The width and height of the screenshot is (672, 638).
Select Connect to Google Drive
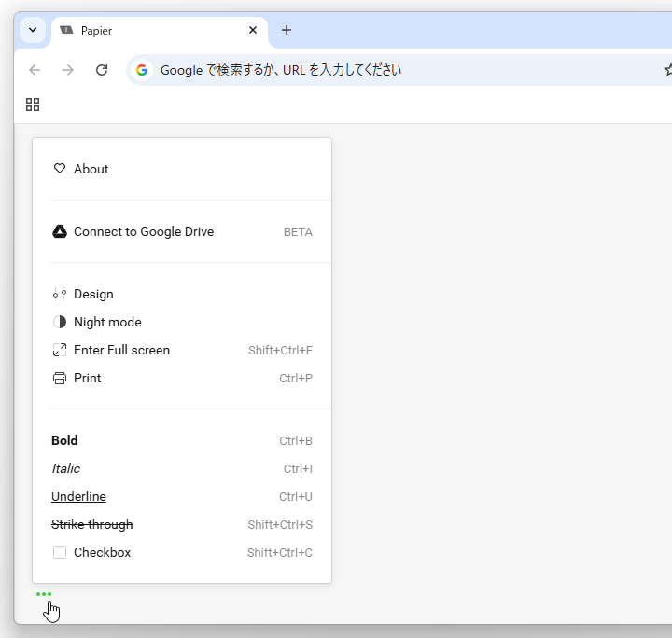coord(144,231)
